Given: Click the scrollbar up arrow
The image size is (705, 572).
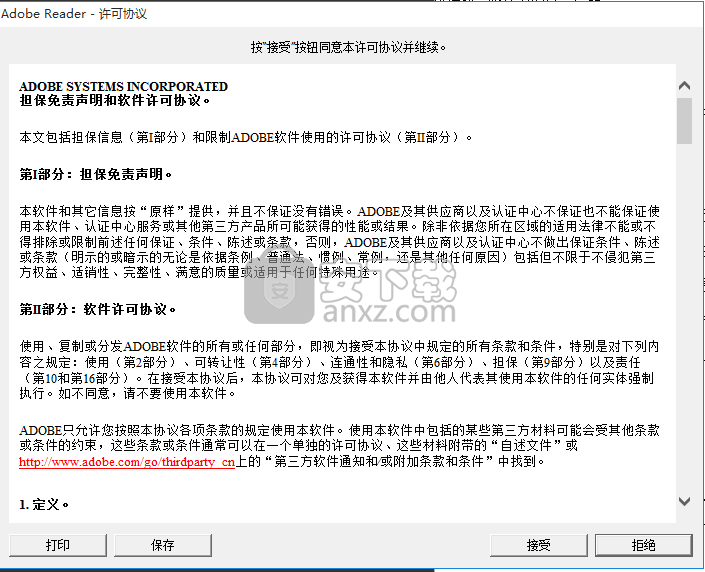Looking at the screenshot, I should click(684, 85).
